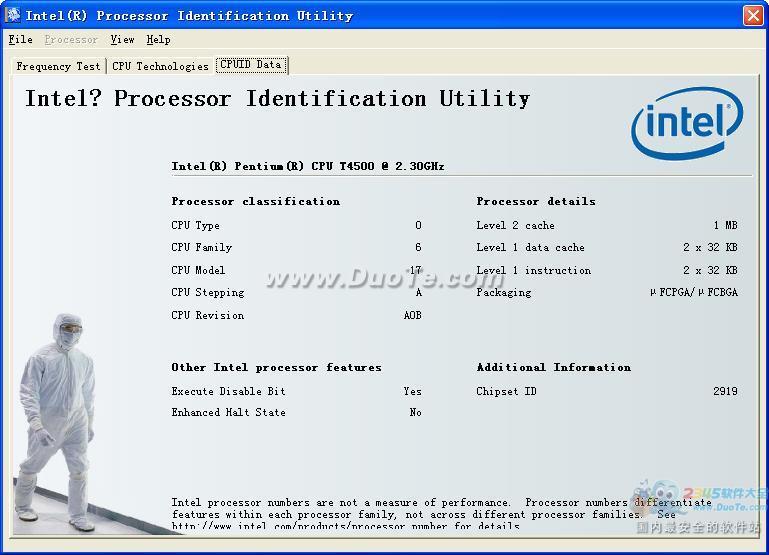The width and height of the screenshot is (769, 555).
Task: Click the Intel logo
Action: coord(687,123)
